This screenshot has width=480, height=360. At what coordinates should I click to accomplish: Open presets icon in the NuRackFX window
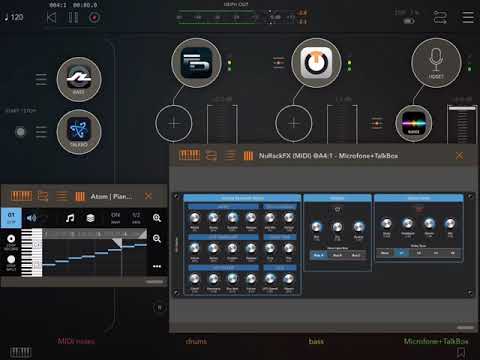[x=248, y=156]
